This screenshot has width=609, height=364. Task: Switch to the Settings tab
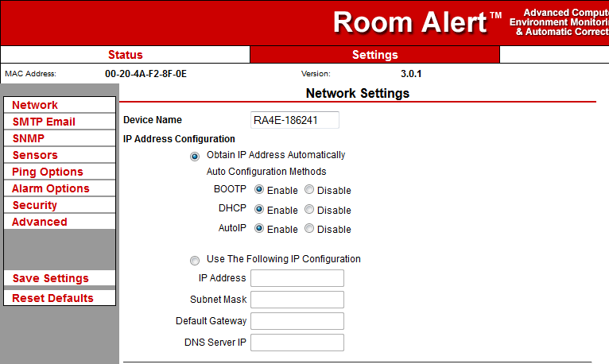(x=374, y=55)
